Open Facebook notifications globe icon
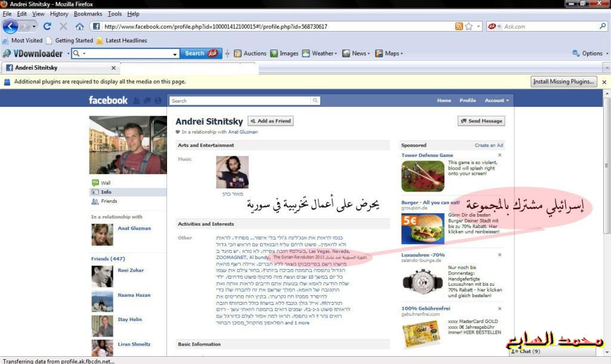This screenshot has height=364, width=611. pyautogui.click(x=158, y=101)
